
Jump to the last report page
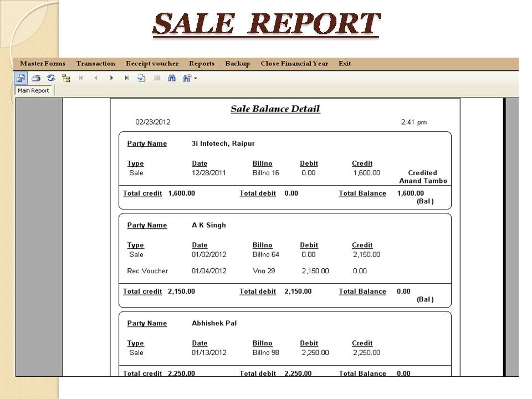click(126, 78)
